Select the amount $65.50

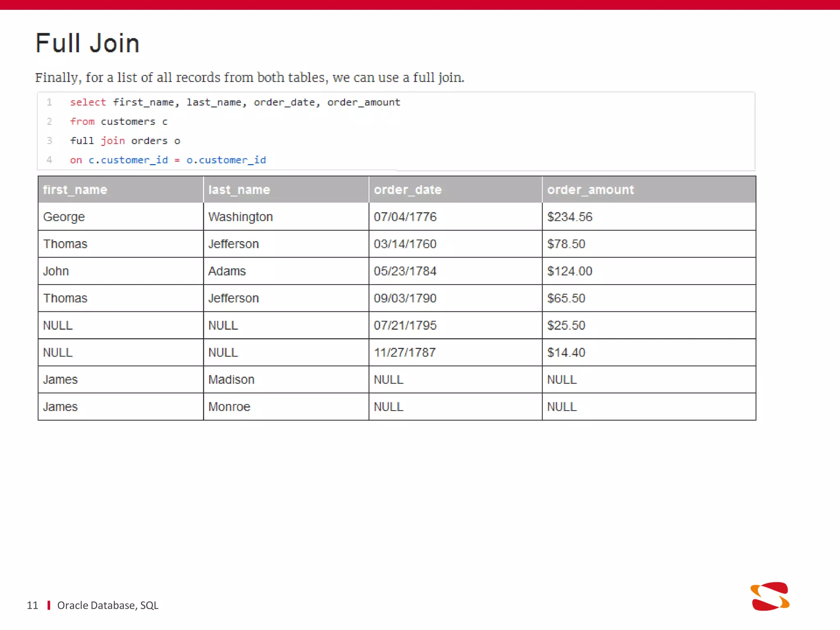[649, 298]
